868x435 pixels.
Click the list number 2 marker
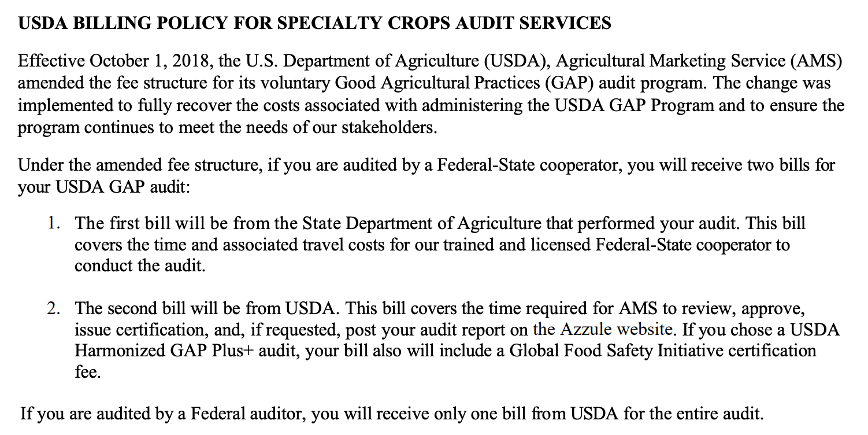(x=54, y=308)
